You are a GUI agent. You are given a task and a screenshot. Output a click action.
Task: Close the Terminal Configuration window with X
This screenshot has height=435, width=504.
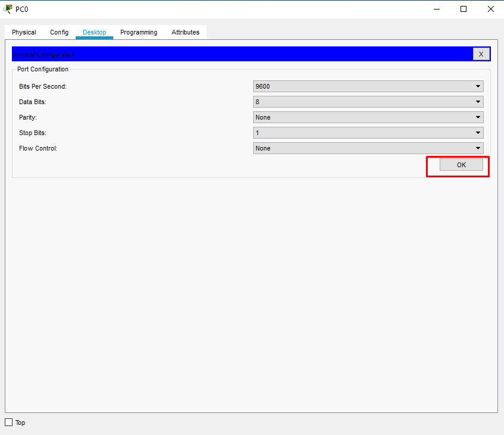(481, 54)
